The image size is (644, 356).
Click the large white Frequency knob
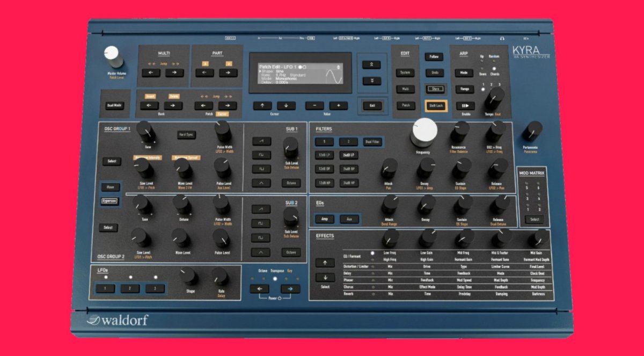[x=424, y=132]
